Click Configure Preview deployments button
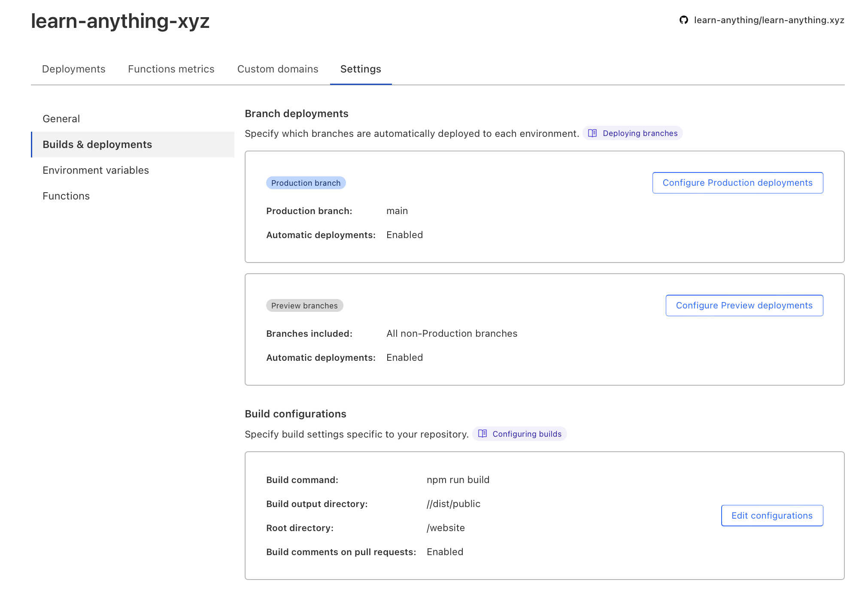Screen dimensions: 868x592 [744, 305]
